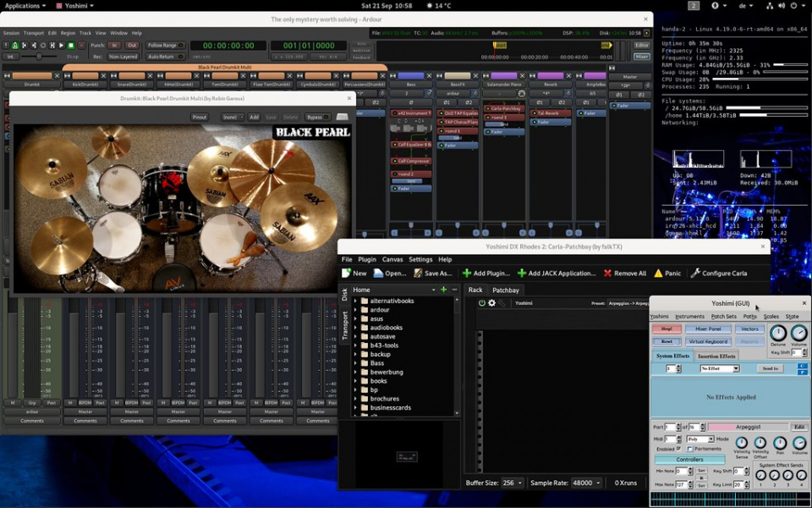Open the Buffer Size 256 dropdown
This screenshot has width=812, height=508.
[x=513, y=483]
